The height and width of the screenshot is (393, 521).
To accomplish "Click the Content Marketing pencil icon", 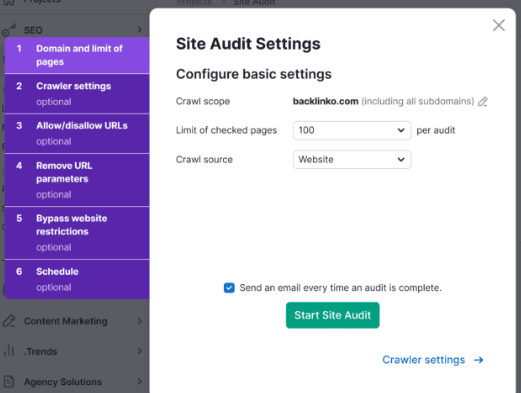I will tap(9, 321).
